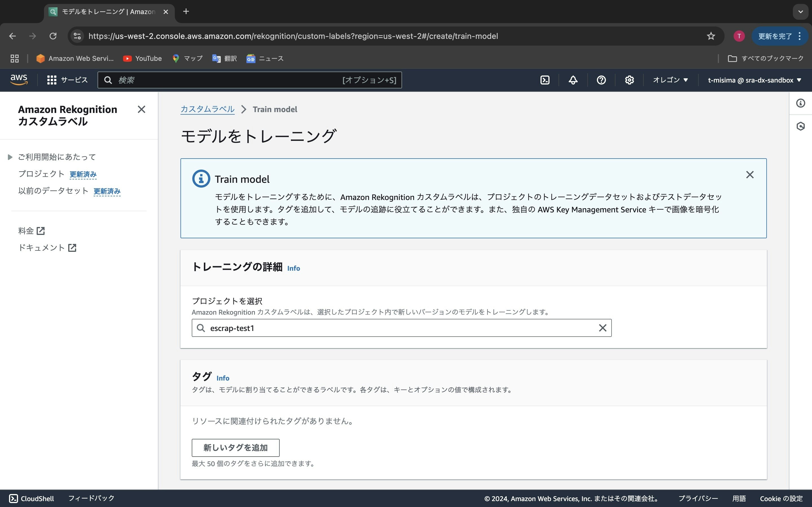Click the search magnifier in the AWS search bar

(x=108, y=80)
